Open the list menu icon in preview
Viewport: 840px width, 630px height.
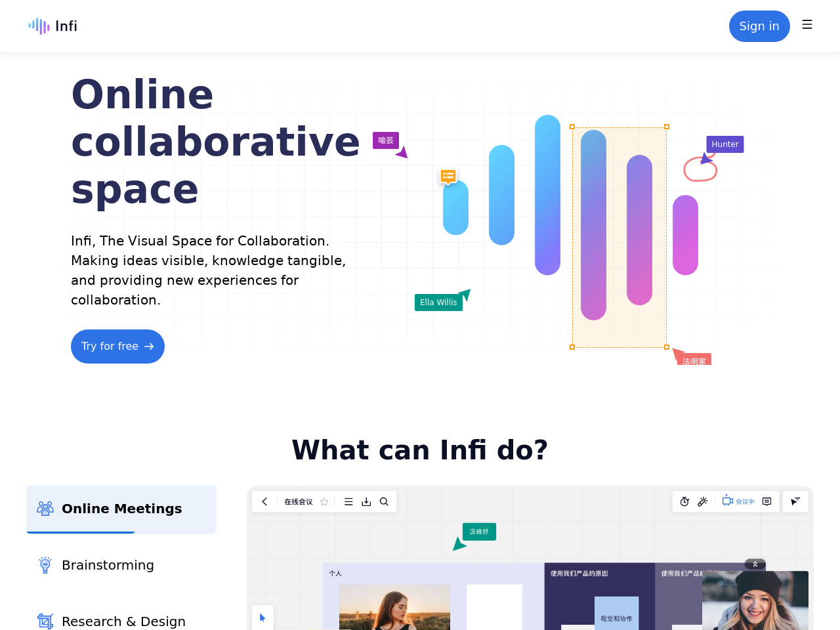[x=348, y=501]
